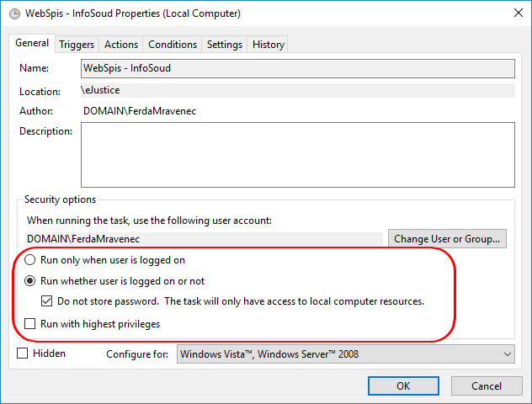532x404 pixels.
Task: Switch to the General tab
Action: (x=32, y=44)
